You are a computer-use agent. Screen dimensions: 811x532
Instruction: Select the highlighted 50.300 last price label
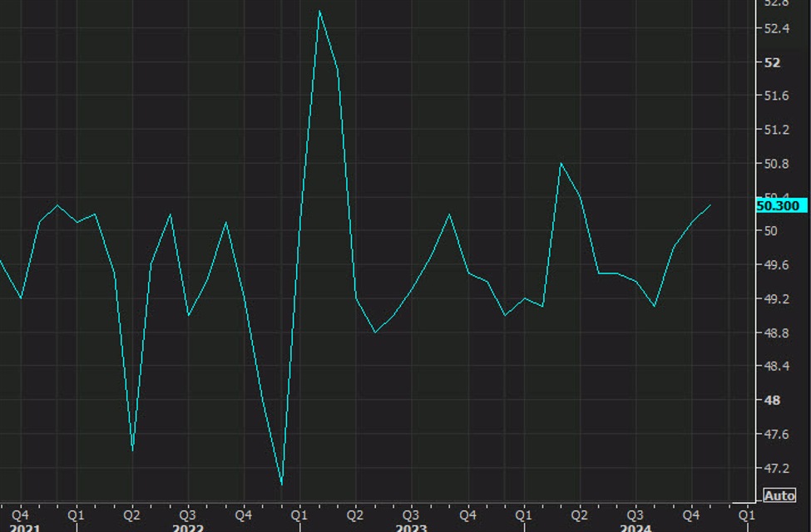pyautogui.click(x=780, y=205)
